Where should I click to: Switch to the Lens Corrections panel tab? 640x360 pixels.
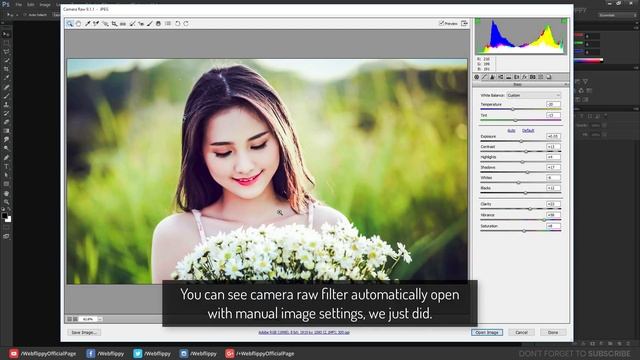516,77
